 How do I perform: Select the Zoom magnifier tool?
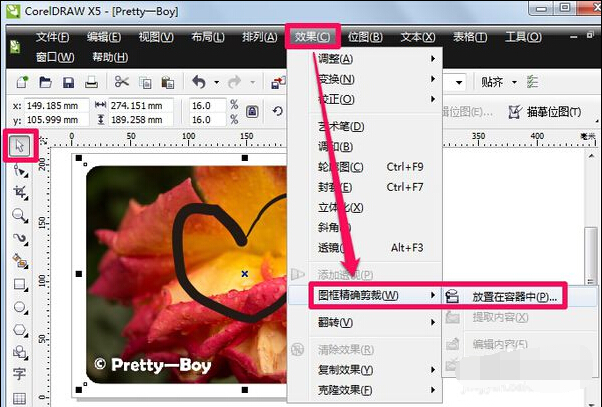pos(20,215)
